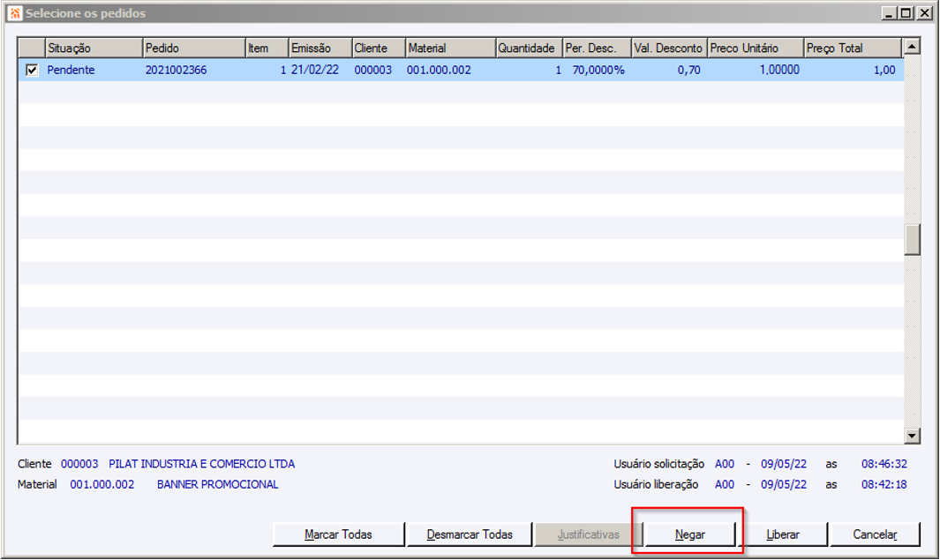Click the vertical scrollbar thumb
The image size is (940, 560).
pos(912,240)
